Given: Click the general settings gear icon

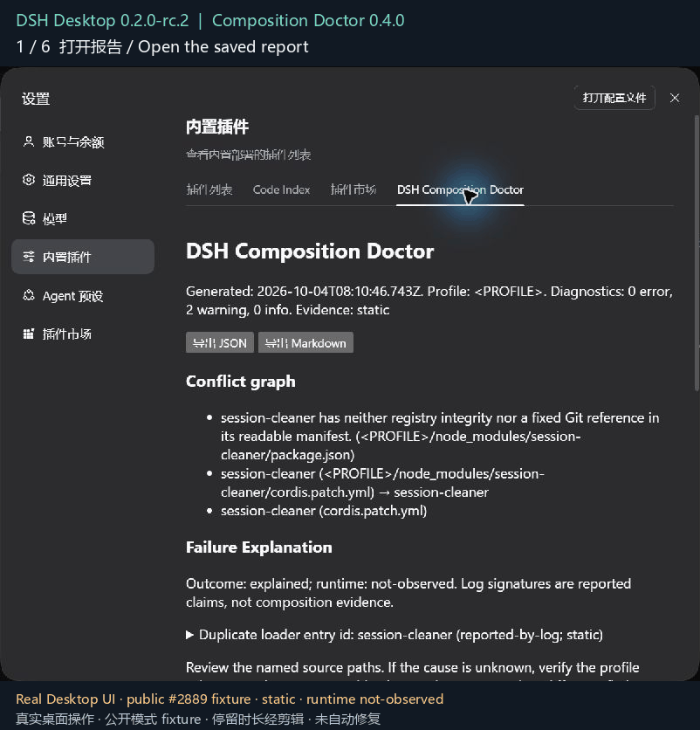Looking at the screenshot, I should (29, 180).
